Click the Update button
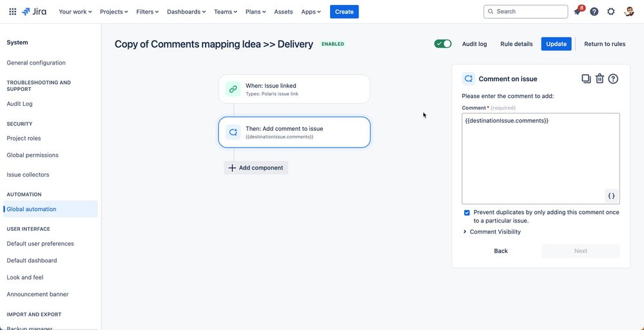 click(x=556, y=44)
